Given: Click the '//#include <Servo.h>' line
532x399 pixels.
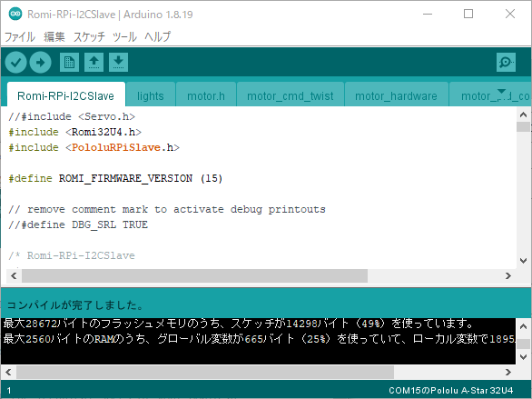Looking at the screenshot, I should pyautogui.click(x=72, y=116).
